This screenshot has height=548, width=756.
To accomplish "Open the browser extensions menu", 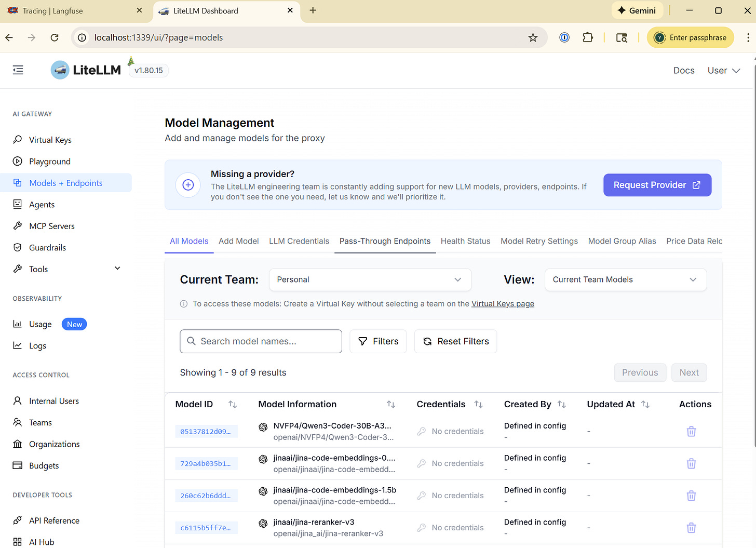I will tap(587, 37).
